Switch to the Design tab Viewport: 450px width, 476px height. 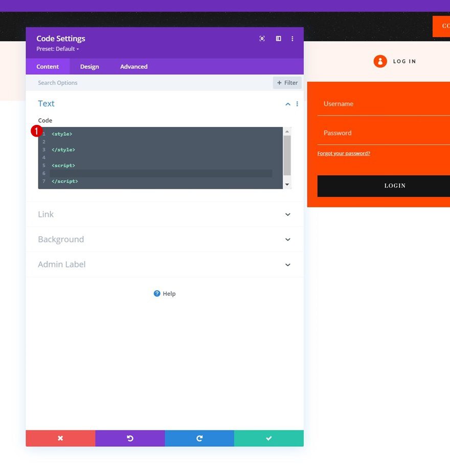tap(89, 67)
